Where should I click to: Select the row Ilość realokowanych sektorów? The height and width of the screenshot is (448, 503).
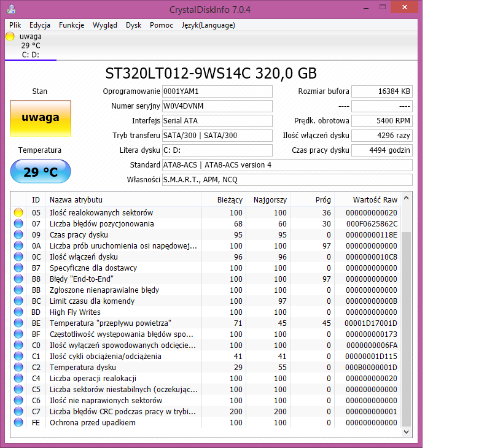coord(206,212)
